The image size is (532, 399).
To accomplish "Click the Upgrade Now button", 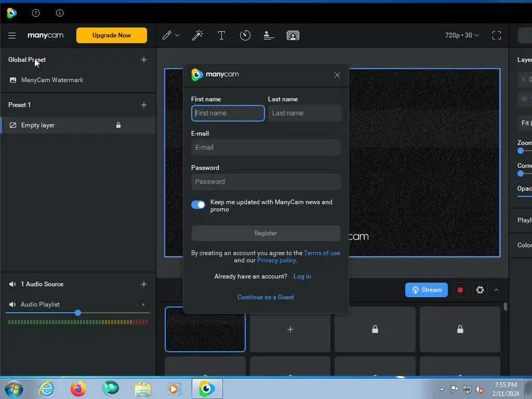I will pyautogui.click(x=112, y=35).
